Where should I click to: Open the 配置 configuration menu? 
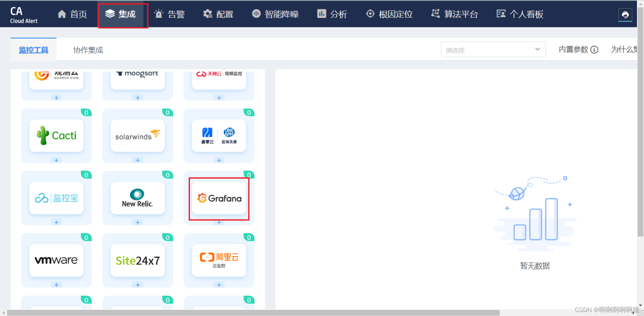218,14
